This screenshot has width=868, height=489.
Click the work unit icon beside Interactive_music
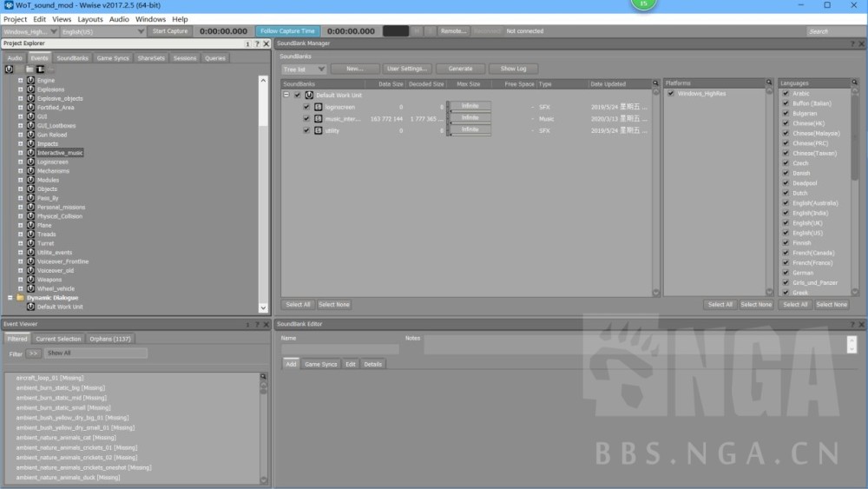click(x=31, y=153)
